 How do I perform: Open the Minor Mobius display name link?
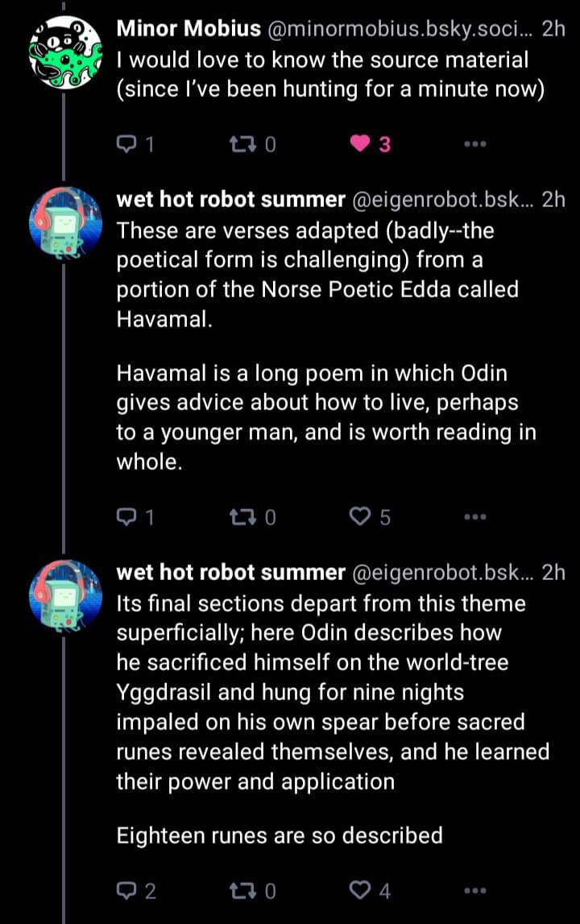pos(188,29)
